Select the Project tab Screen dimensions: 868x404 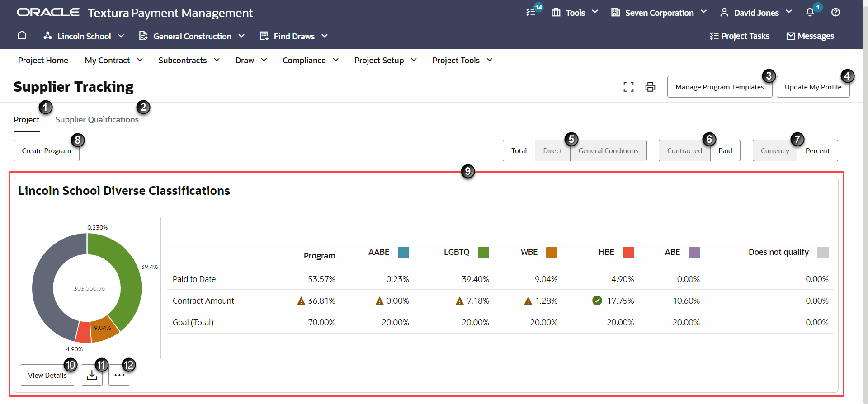click(27, 120)
